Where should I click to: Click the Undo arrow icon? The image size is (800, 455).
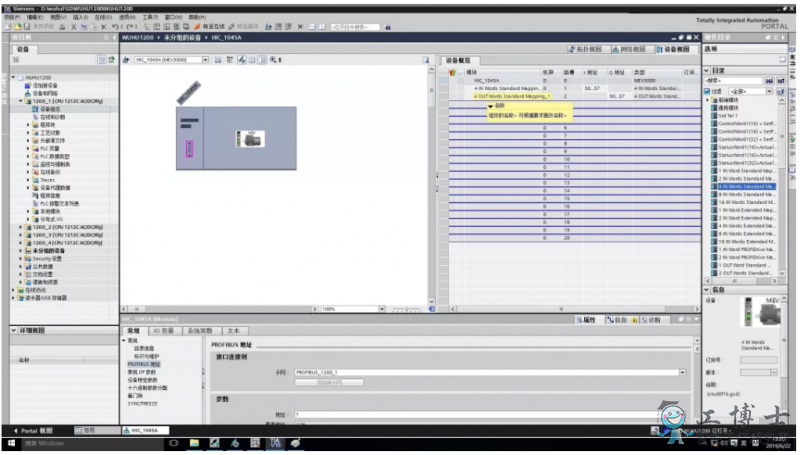click(x=115, y=27)
